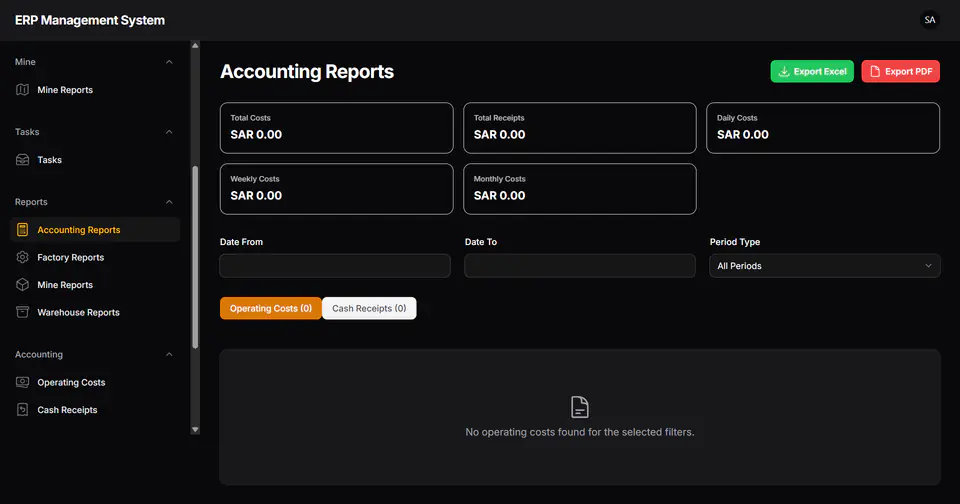Click the map icon beside top Mine Reports
Screen dimensions: 960x504
(x=23, y=90)
